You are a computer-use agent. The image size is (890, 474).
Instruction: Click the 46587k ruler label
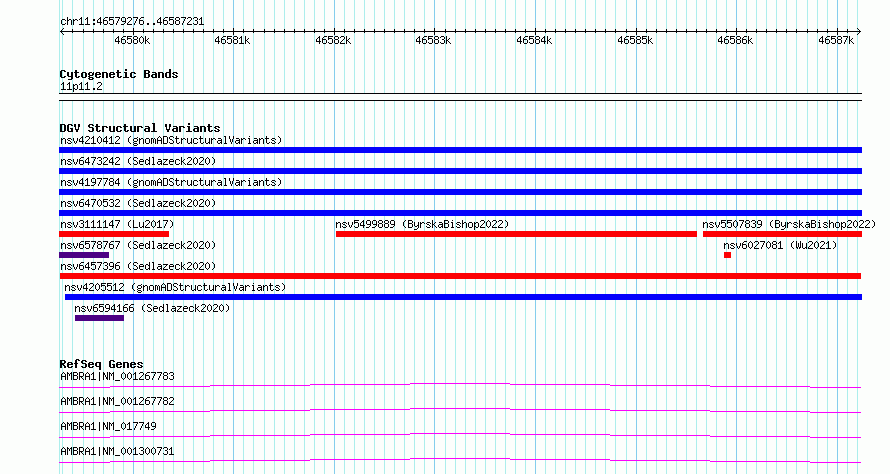click(x=836, y=40)
